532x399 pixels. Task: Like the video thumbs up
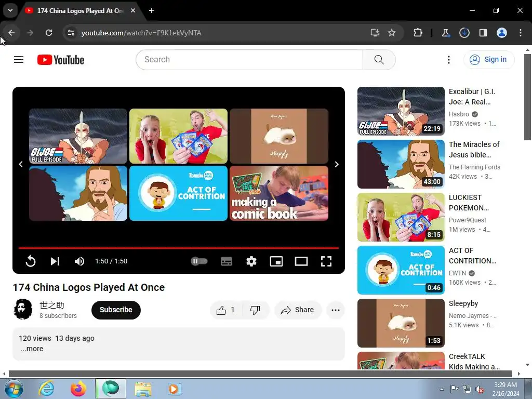click(227, 310)
